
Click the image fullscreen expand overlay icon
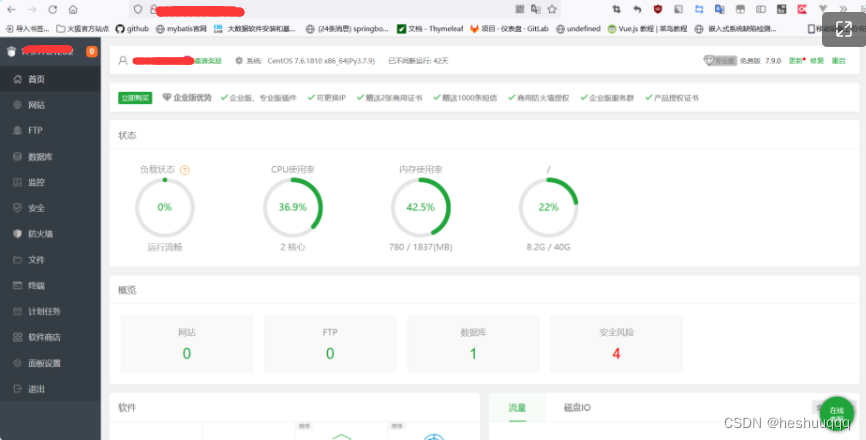click(x=843, y=29)
